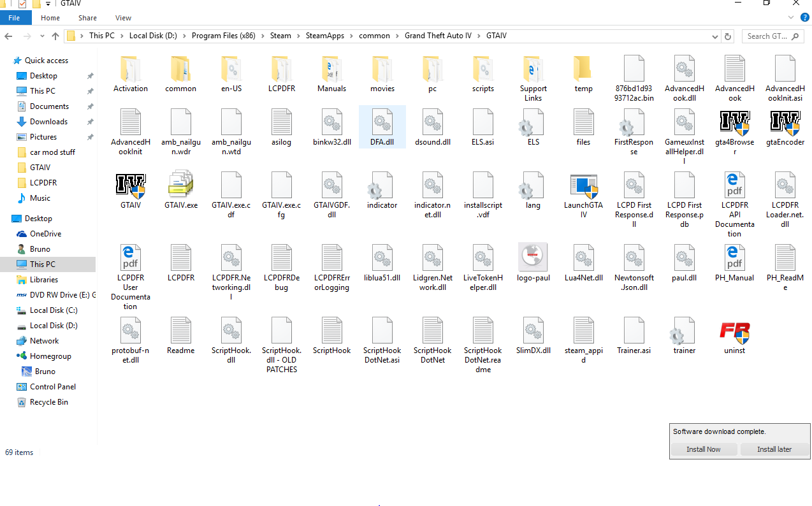Image resolution: width=812 pixels, height=506 pixels.
Task: Open Music in navigation pane
Action: (40, 198)
